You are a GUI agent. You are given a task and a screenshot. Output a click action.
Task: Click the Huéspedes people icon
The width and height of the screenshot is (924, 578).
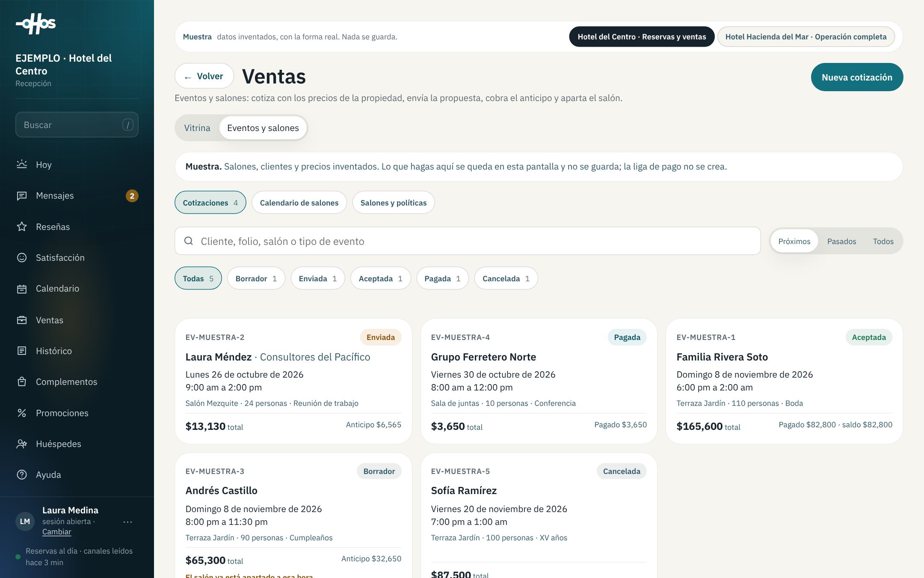point(22,444)
